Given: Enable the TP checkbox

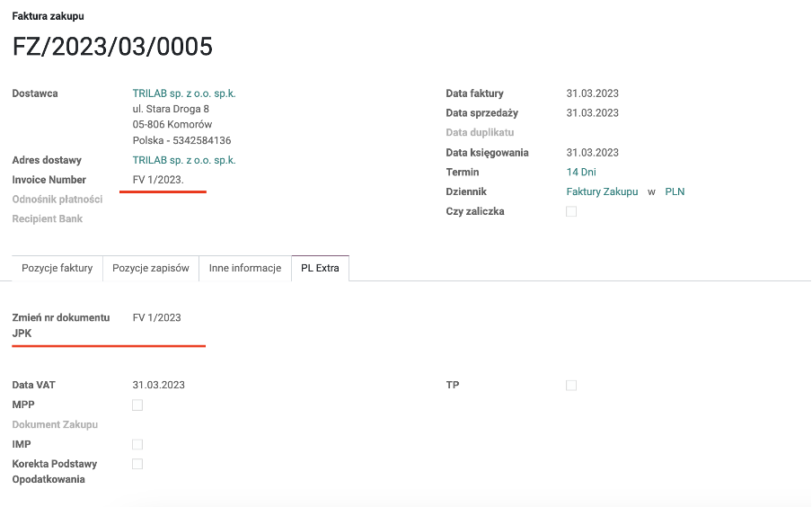Looking at the screenshot, I should (x=571, y=385).
